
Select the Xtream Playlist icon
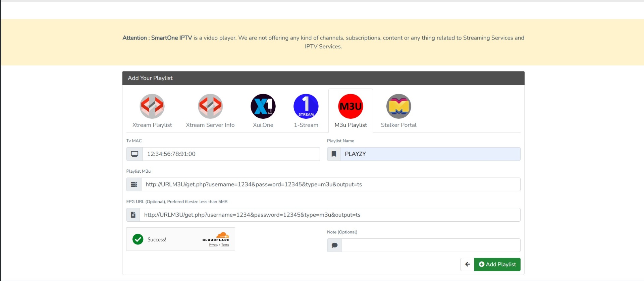(152, 106)
